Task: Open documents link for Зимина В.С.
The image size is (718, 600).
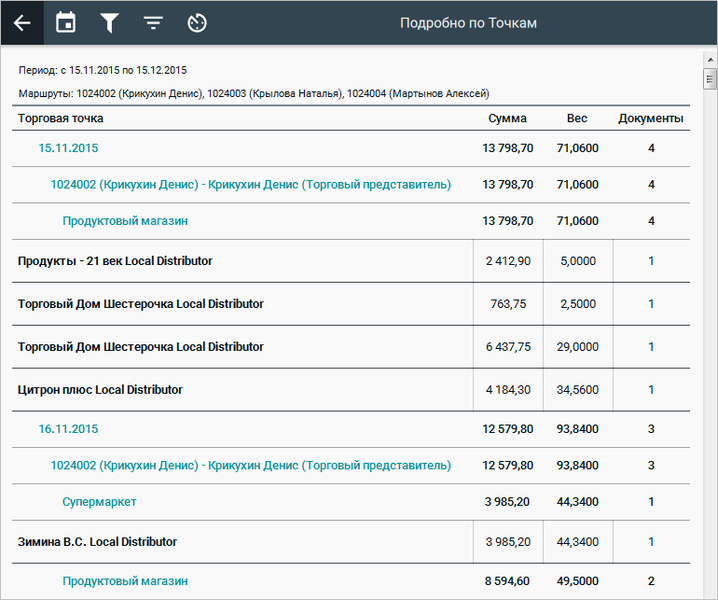Action: point(651,542)
